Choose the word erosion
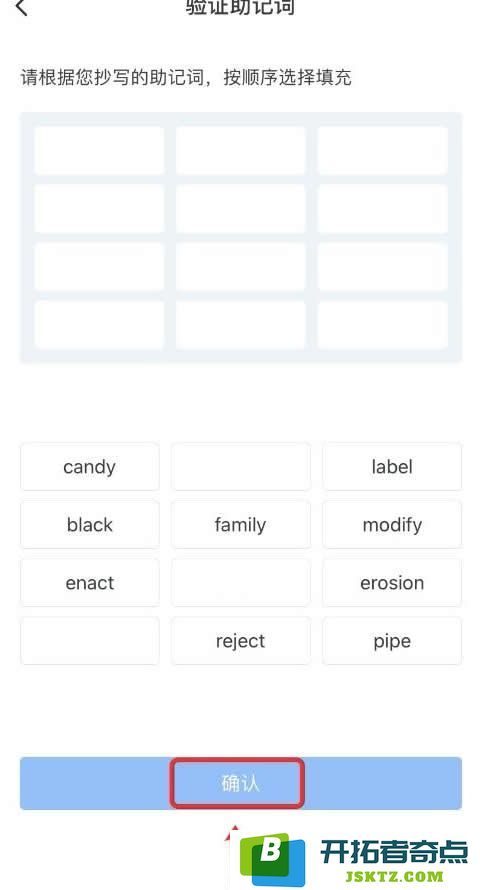Screen dimensions: 480x890 [392, 583]
